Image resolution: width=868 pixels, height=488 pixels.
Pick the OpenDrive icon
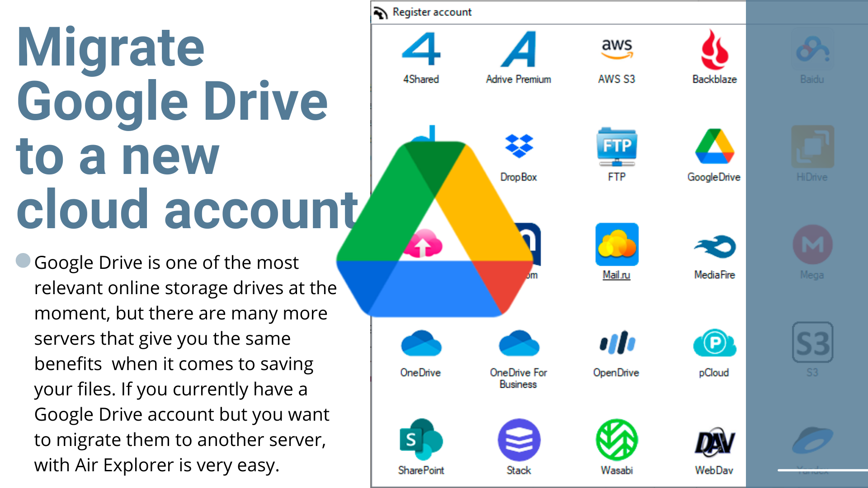click(x=617, y=343)
